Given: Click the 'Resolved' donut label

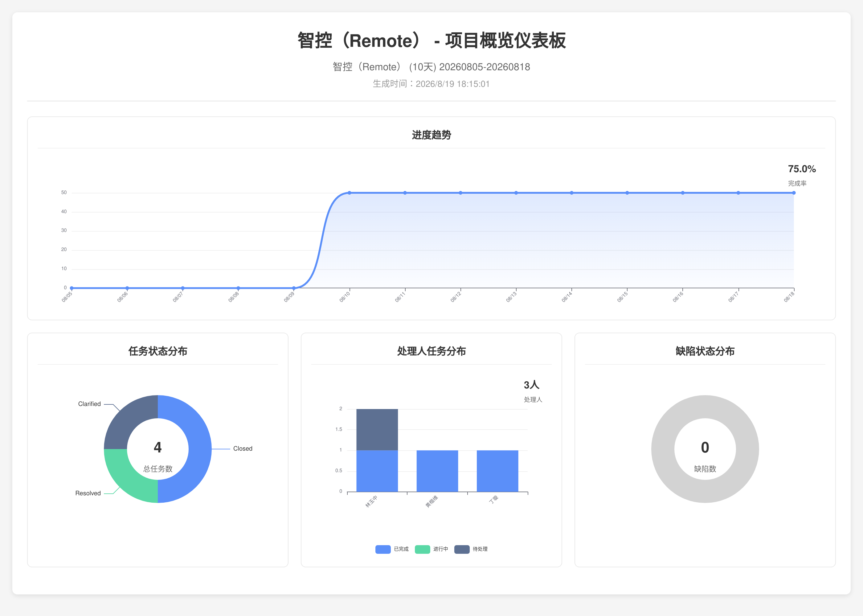Looking at the screenshot, I should (x=88, y=493).
